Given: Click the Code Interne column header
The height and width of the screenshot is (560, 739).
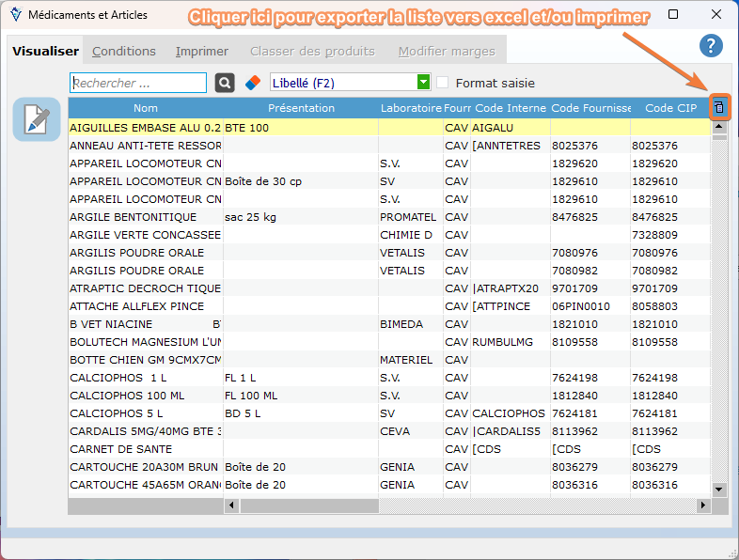Looking at the screenshot, I should [511, 108].
